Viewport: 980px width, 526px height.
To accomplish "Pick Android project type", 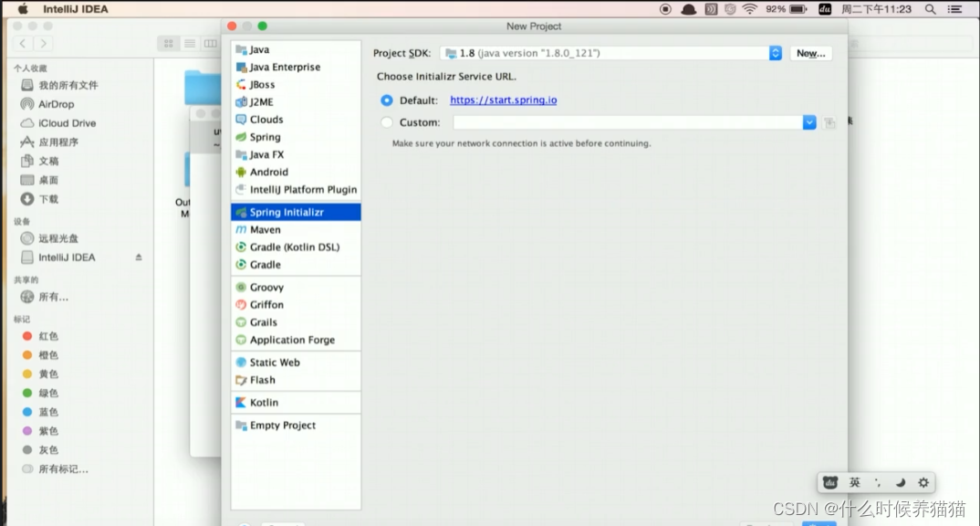I will click(296, 172).
